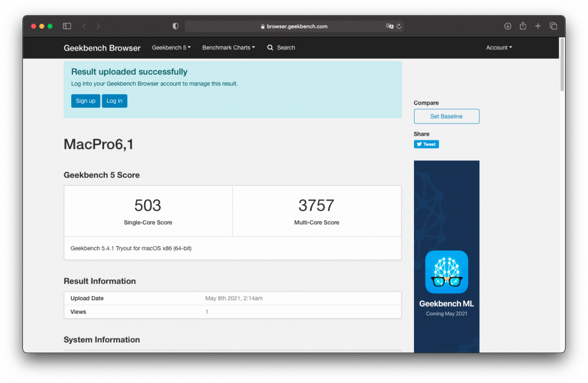
Task: Go to the Geekbench Browser home link
Action: coord(102,48)
